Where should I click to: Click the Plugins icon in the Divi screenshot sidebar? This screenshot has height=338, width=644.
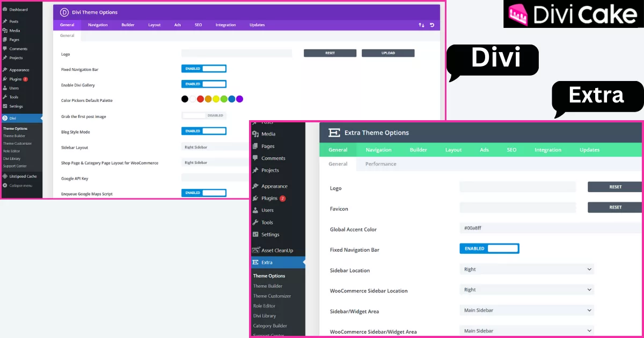tap(5, 79)
